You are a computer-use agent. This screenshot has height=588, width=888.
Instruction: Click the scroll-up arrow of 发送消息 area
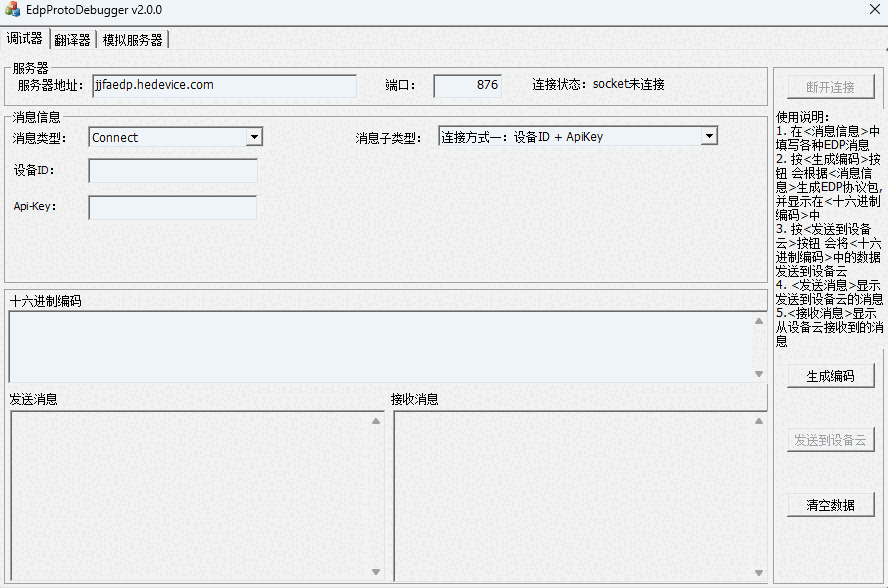tap(378, 421)
